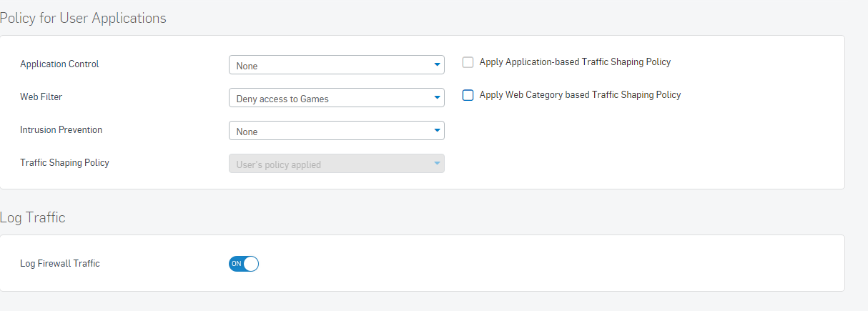Open the Intrusion Prevention dropdown field
The height and width of the screenshot is (311, 868).
tap(337, 131)
